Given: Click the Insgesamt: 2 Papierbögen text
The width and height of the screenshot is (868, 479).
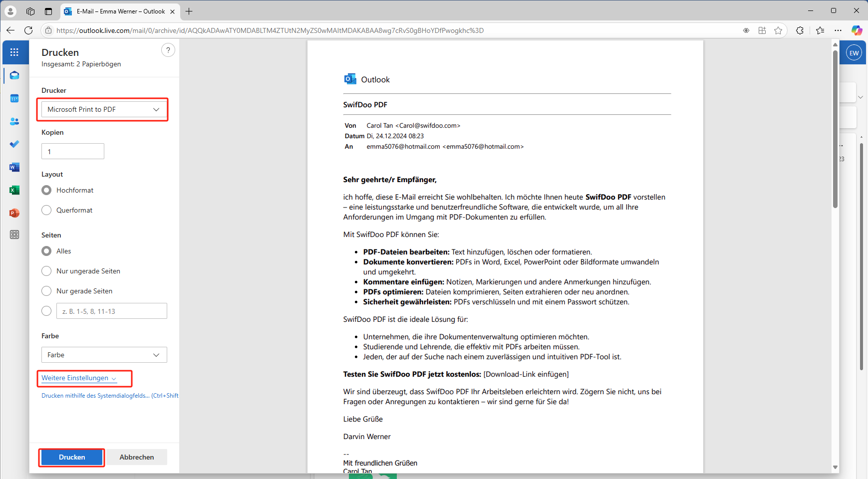Looking at the screenshot, I should pyautogui.click(x=81, y=64).
